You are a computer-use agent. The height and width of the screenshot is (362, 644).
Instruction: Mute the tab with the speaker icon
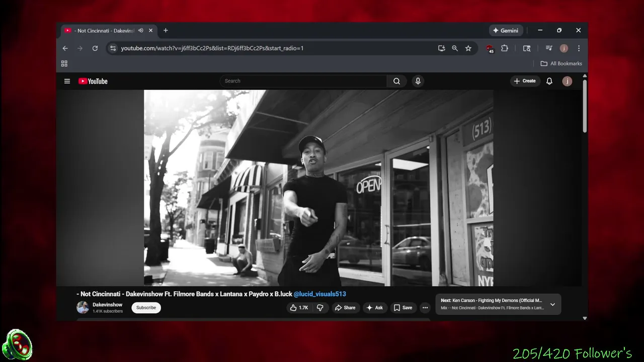tap(141, 30)
